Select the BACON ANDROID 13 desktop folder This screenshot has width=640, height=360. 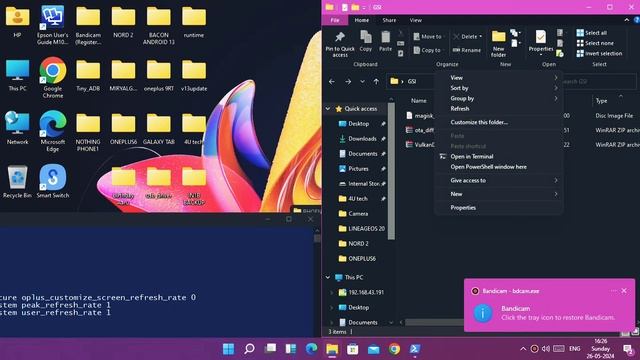[x=158, y=24]
